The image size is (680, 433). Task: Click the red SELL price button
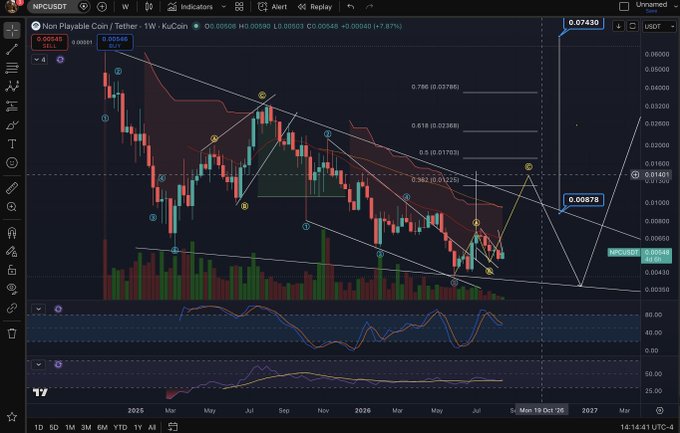point(49,42)
